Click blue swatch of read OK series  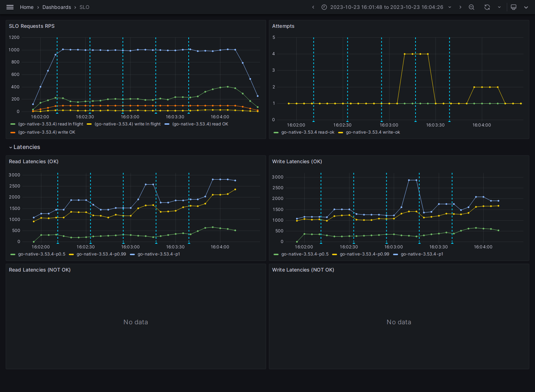coord(167,124)
